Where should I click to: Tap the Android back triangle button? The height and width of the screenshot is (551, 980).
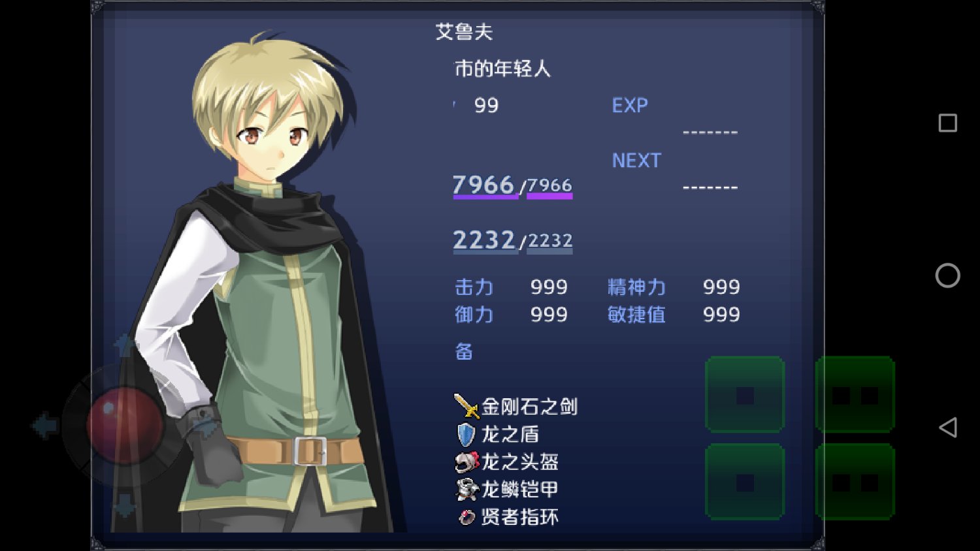[x=948, y=428]
